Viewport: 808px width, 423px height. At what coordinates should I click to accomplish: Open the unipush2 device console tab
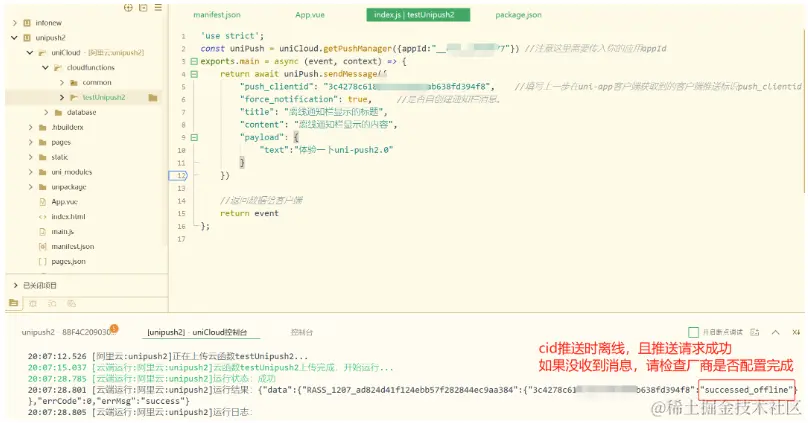click(68, 332)
